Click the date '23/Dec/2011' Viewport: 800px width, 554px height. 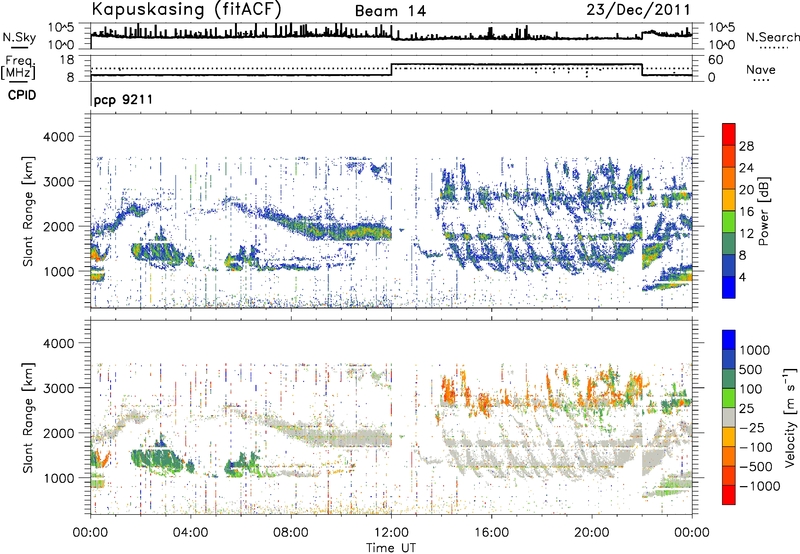tap(638, 9)
